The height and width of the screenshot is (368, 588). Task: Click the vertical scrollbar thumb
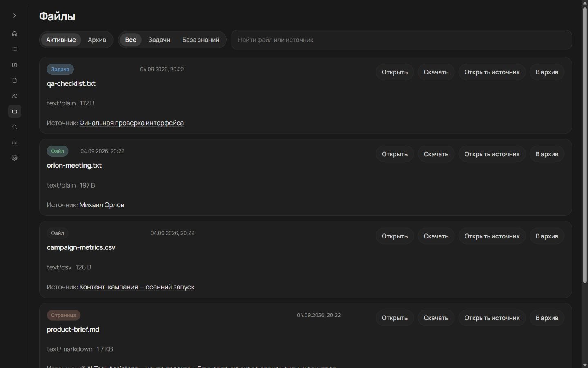585,145
